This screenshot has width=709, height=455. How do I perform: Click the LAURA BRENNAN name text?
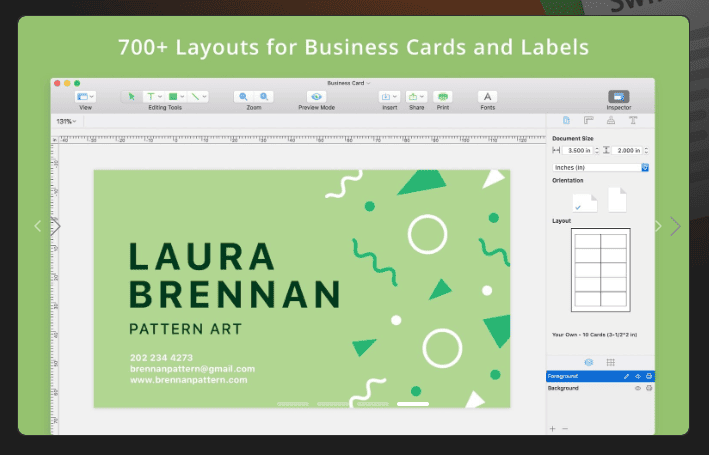click(235, 275)
